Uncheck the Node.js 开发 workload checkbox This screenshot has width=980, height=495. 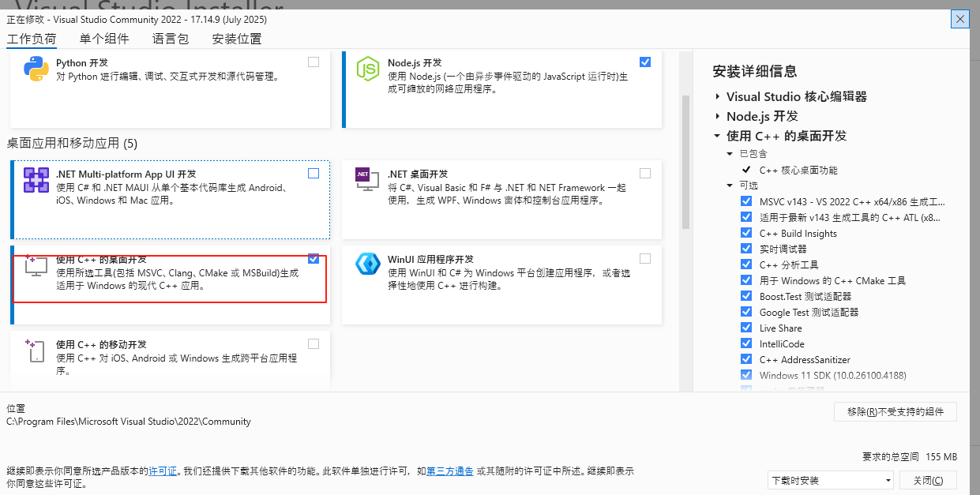click(645, 62)
